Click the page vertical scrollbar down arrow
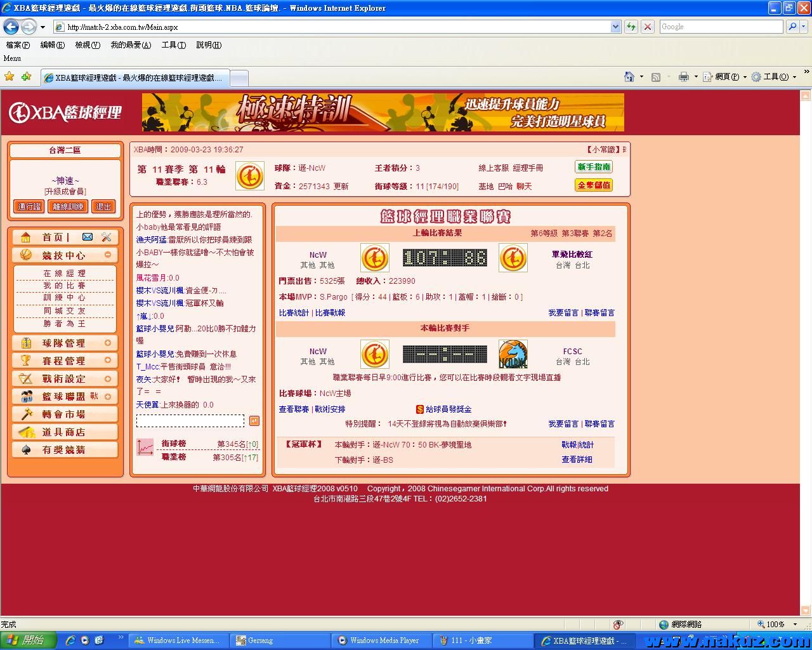 coord(806,611)
